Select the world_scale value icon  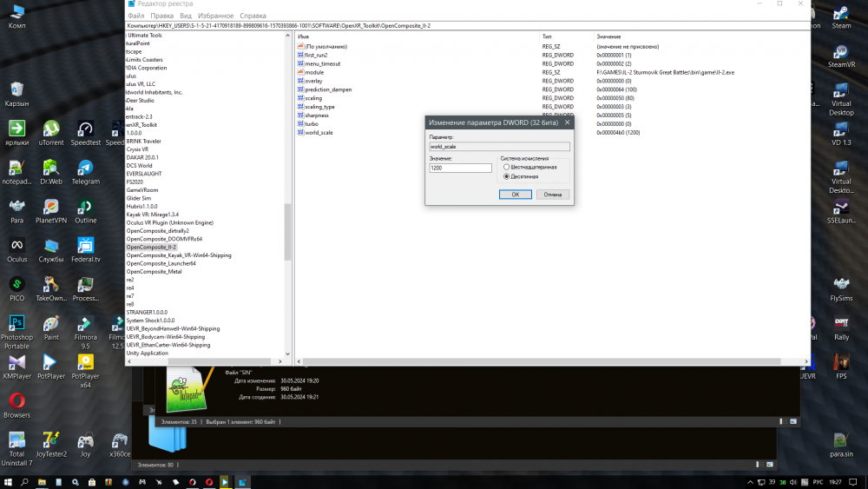[300, 132]
